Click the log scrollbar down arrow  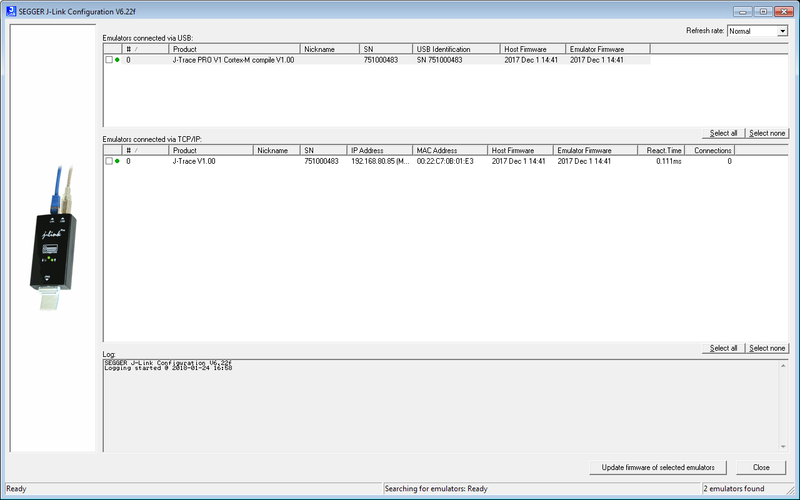[x=783, y=447]
